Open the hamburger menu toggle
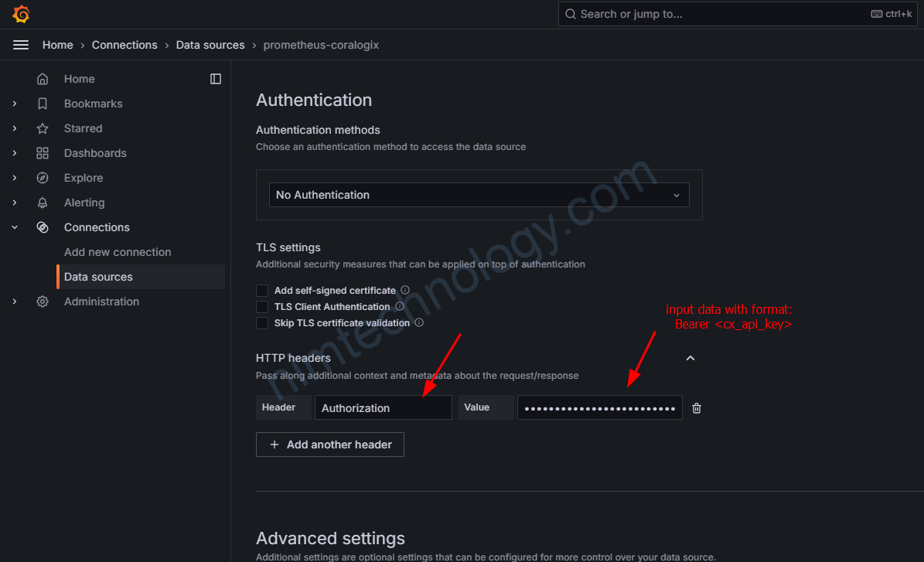This screenshot has width=924, height=562. [x=21, y=45]
